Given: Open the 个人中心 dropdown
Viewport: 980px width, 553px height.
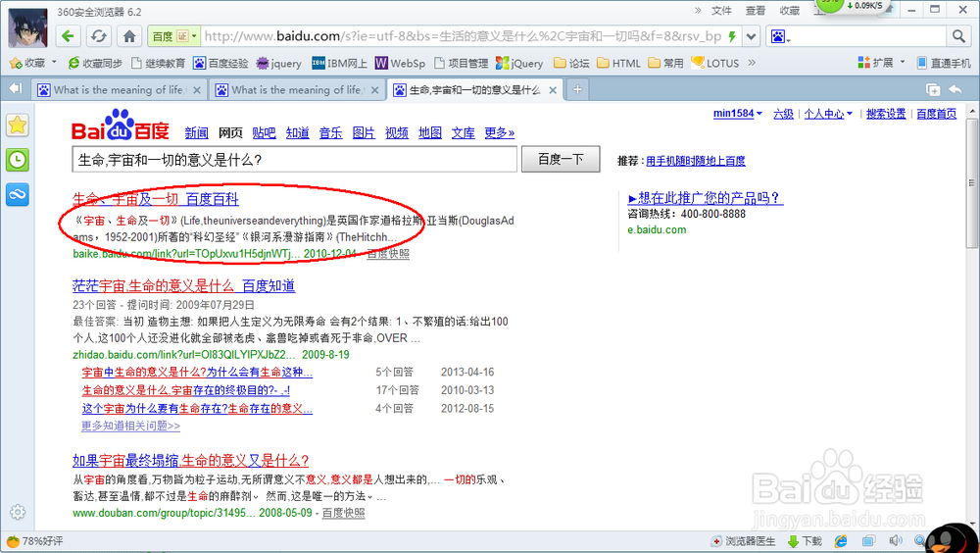Looking at the screenshot, I should click(x=828, y=113).
